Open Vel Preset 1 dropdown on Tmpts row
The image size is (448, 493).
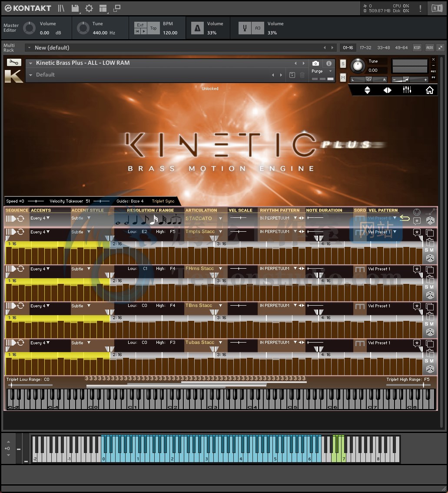click(x=382, y=232)
